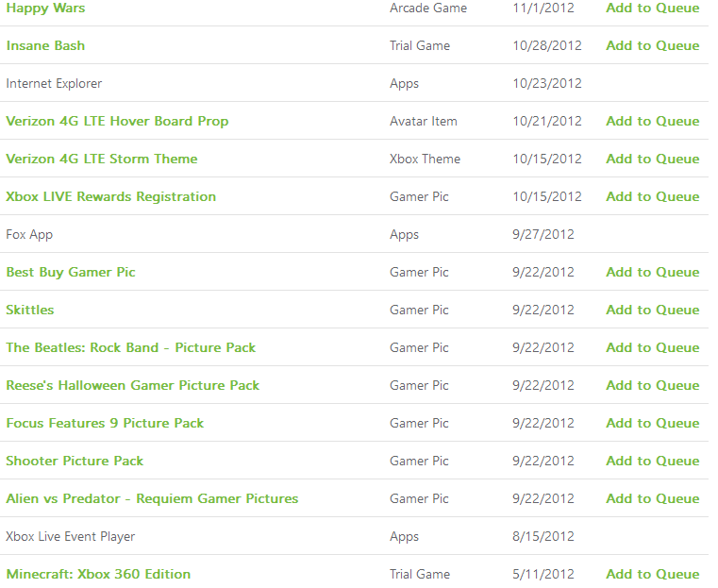Open the Shooter Picture Pack link
The height and width of the screenshot is (588, 718).
tap(75, 462)
